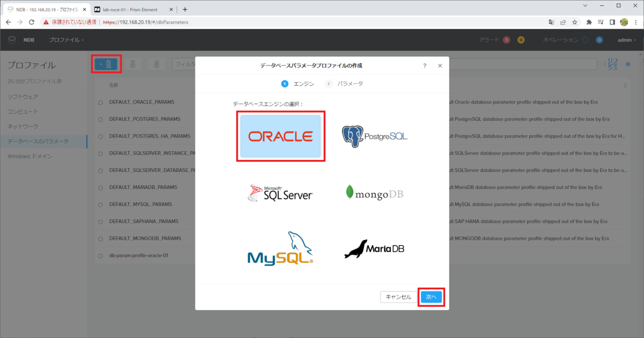Open the dialog's question mark help
Viewport: 644px width, 338px height.
[x=425, y=65]
